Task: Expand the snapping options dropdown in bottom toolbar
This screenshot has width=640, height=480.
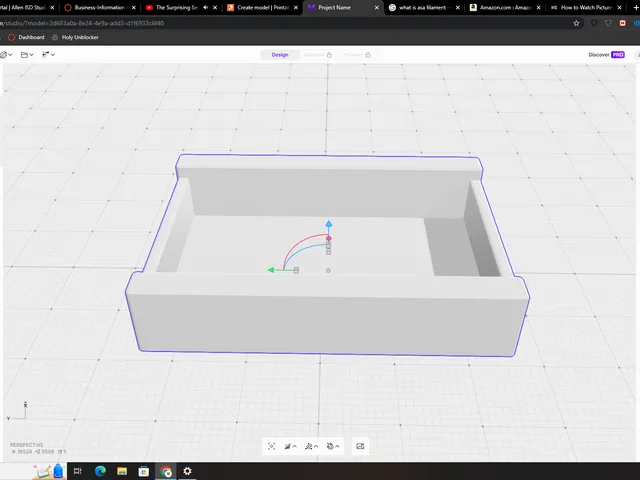Action: tap(311, 446)
